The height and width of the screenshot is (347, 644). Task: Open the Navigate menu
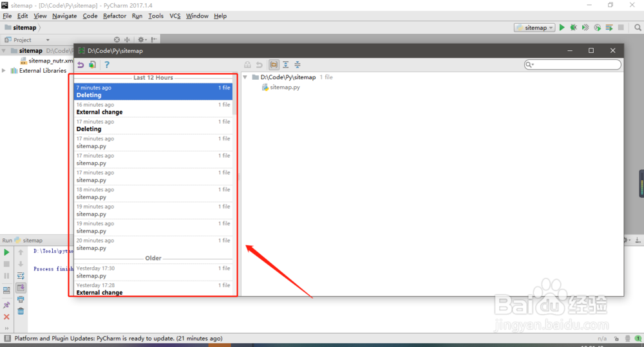pos(64,16)
